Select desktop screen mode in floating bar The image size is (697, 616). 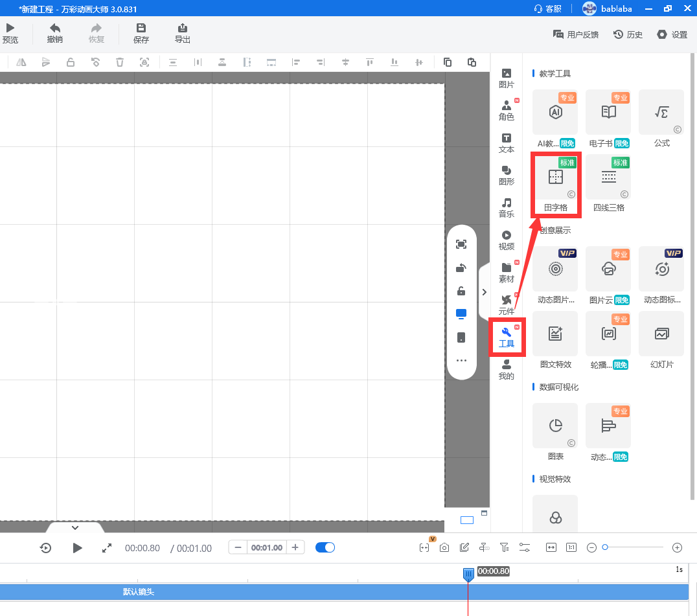click(x=461, y=314)
